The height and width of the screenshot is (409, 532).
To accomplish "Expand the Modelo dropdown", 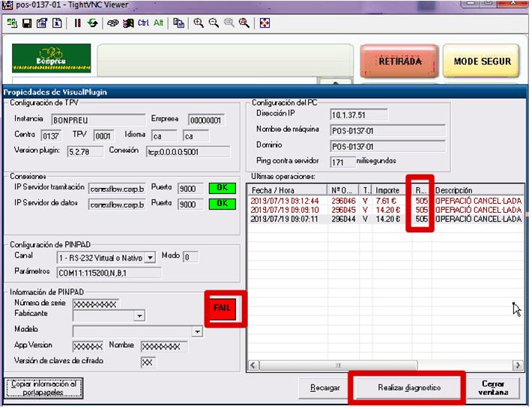I will (197, 331).
